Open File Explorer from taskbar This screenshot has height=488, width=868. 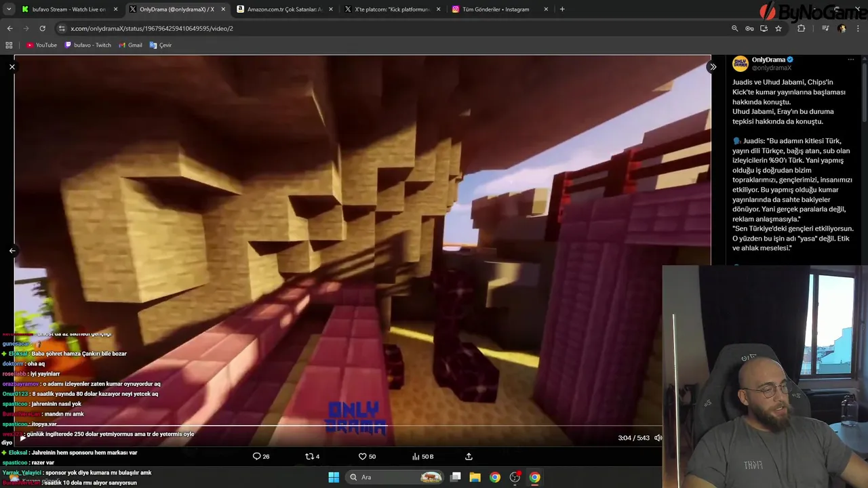[x=475, y=477]
